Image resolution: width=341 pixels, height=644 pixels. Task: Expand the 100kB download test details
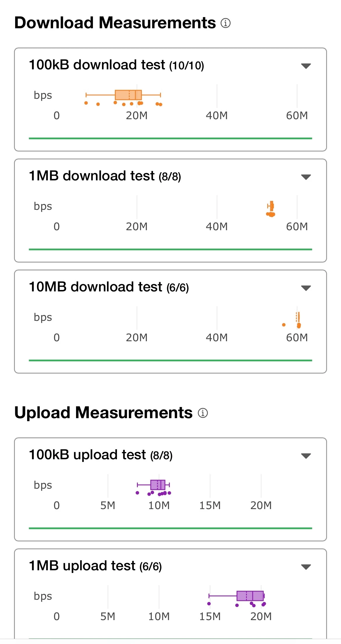[x=306, y=66]
